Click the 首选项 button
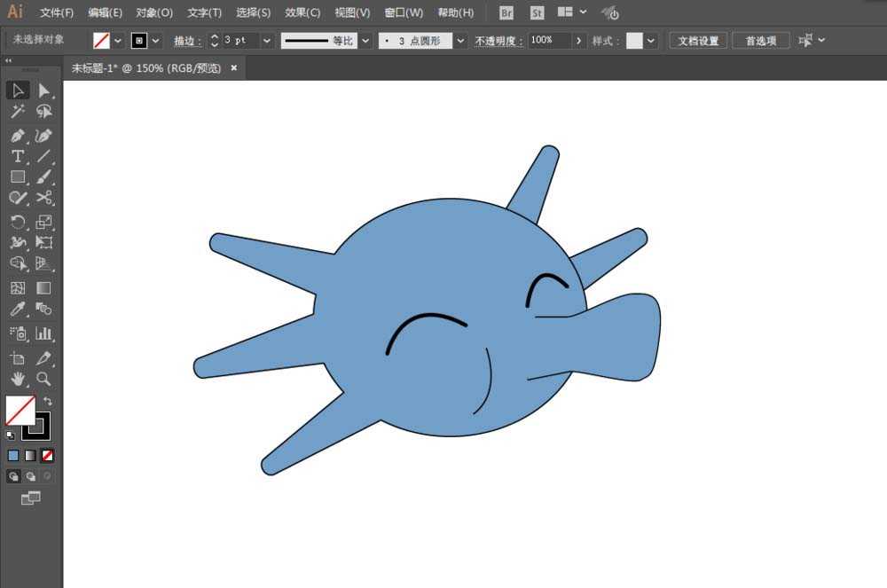 click(760, 41)
